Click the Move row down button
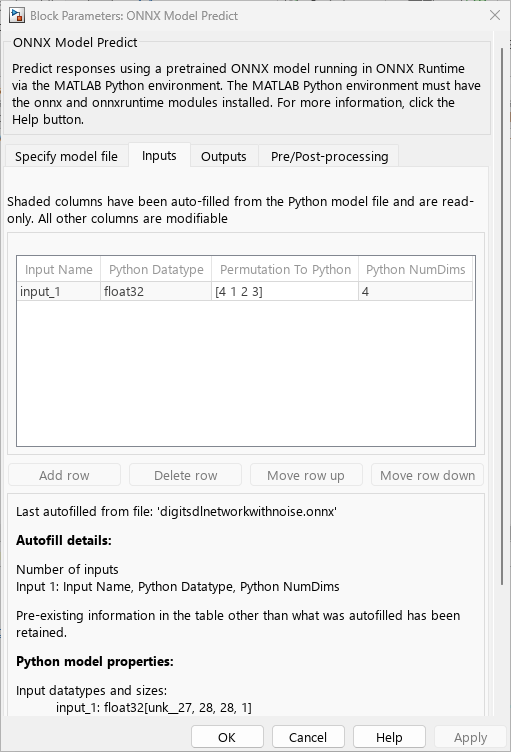This screenshot has width=511, height=752. 427,475
